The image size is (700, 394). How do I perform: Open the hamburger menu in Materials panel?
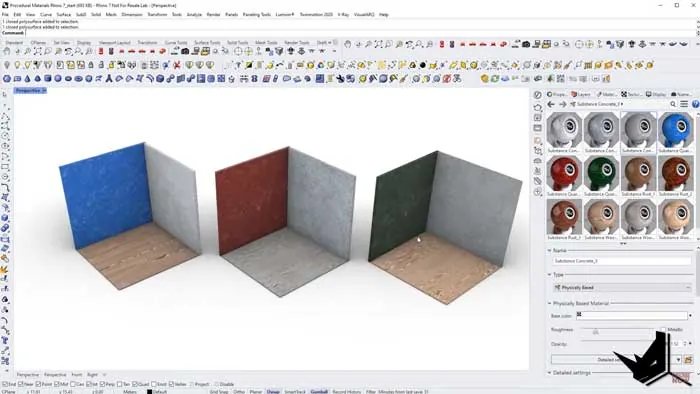[x=684, y=104]
